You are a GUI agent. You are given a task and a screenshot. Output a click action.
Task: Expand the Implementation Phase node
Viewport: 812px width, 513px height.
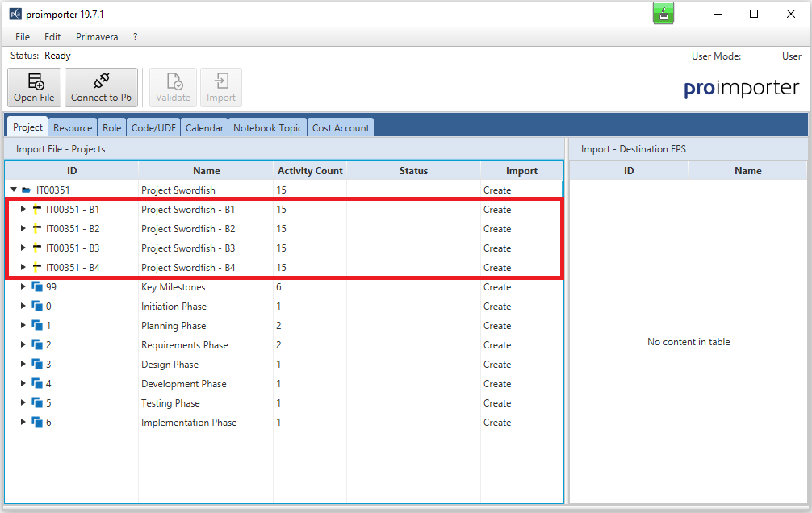click(23, 422)
